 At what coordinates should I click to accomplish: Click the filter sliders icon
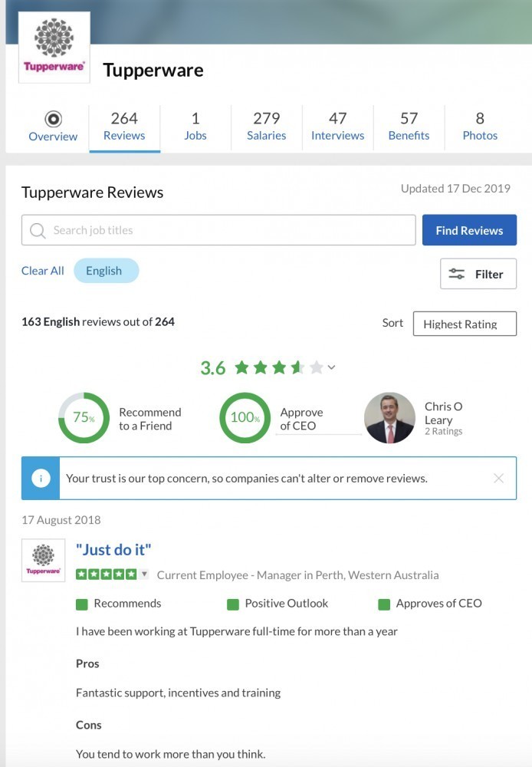457,274
